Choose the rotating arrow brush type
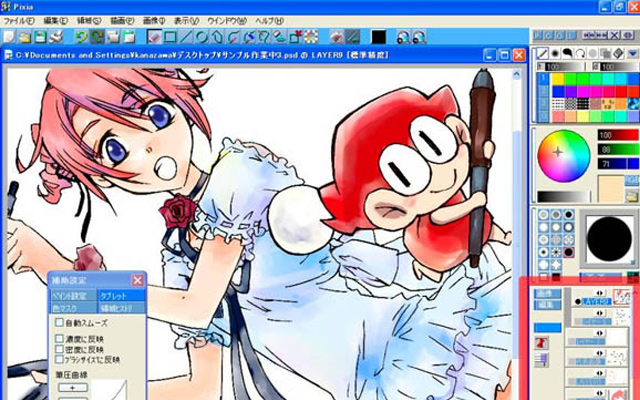This screenshot has width=640, height=400. pyautogui.click(x=580, y=53)
